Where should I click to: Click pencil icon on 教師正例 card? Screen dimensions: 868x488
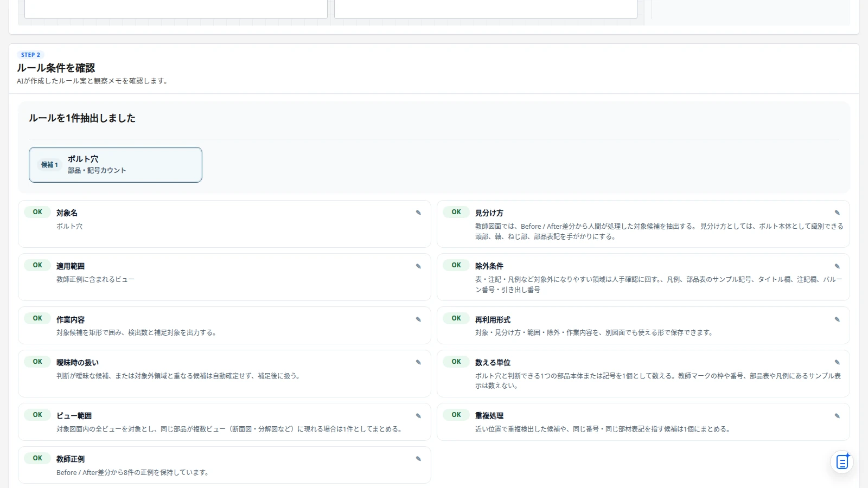(x=418, y=459)
